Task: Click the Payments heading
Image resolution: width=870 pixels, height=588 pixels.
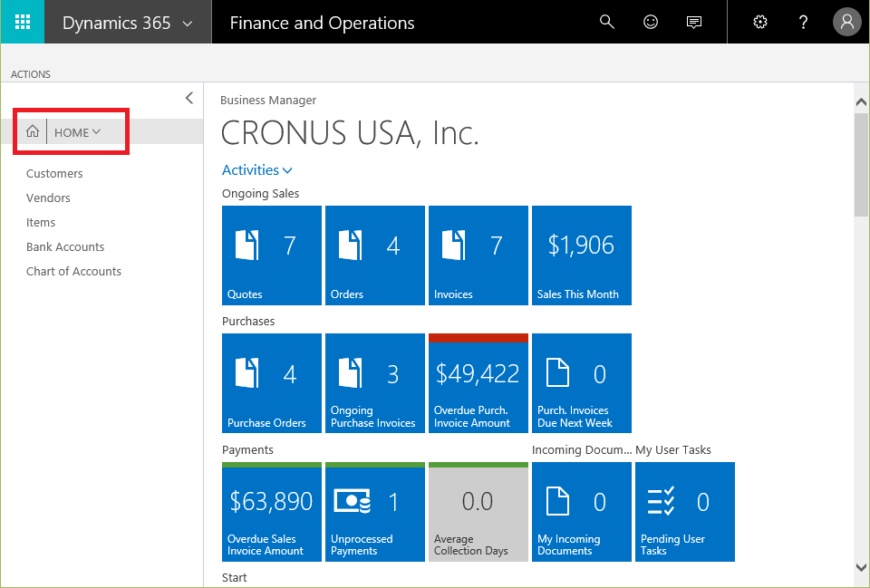Action: click(x=247, y=450)
